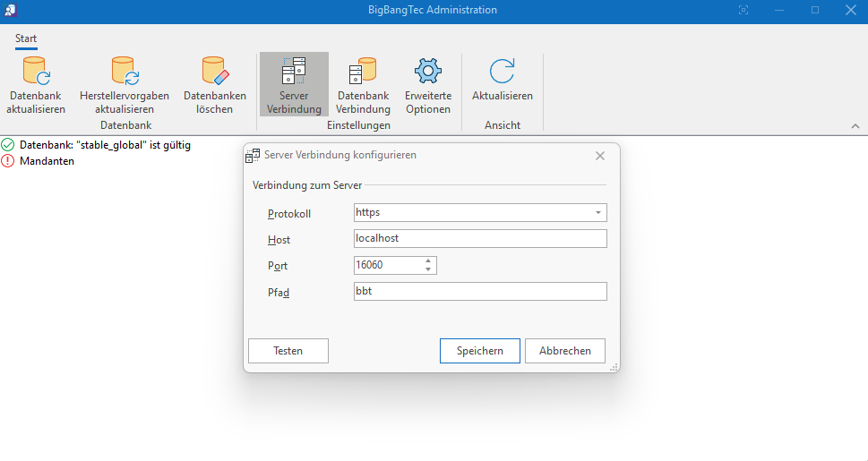The width and height of the screenshot is (868, 461).
Task: Cancel dialog with Abbrechen button
Action: click(564, 351)
